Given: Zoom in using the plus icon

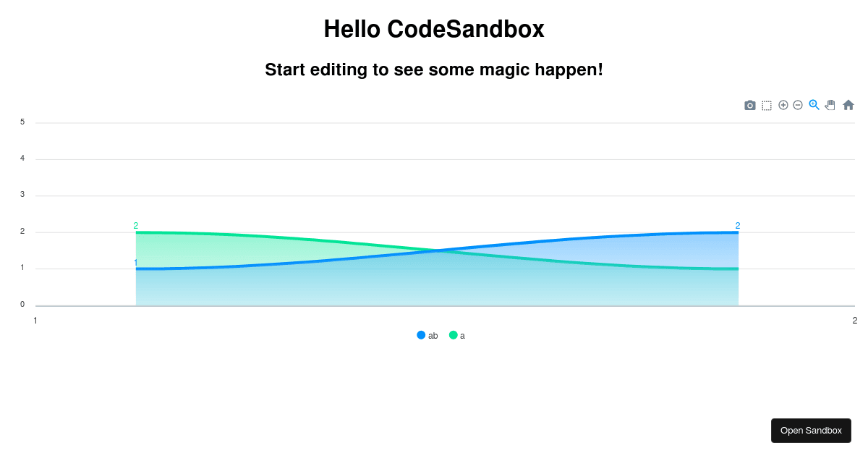Looking at the screenshot, I should pos(783,105).
